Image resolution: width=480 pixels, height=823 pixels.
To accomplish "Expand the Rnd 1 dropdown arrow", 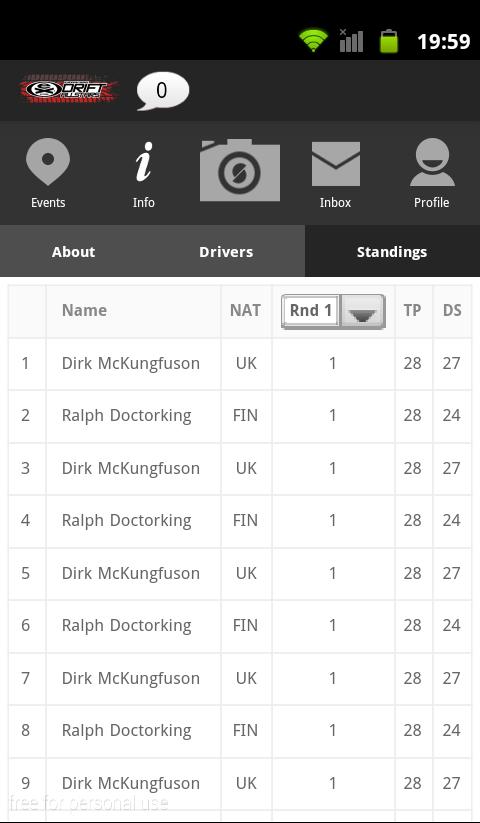I will [363, 312].
